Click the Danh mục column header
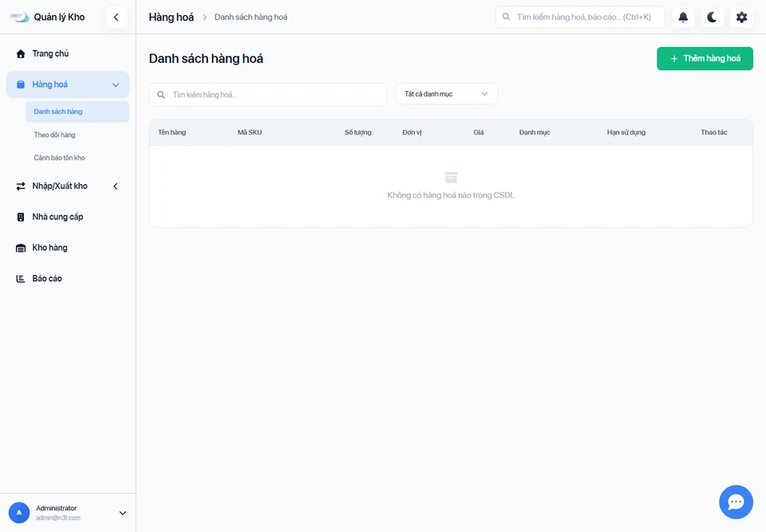 pyautogui.click(x=535, y=132)
